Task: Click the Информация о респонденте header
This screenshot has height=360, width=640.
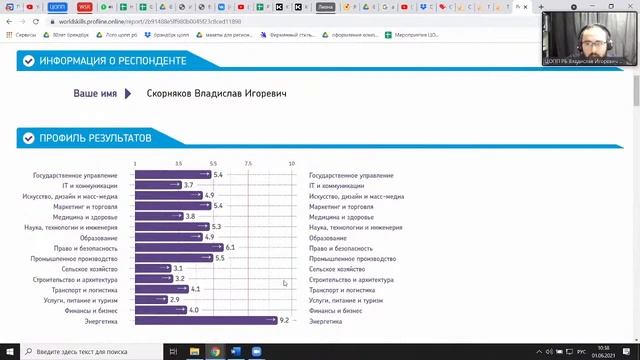Action: [x=113, y=61]
